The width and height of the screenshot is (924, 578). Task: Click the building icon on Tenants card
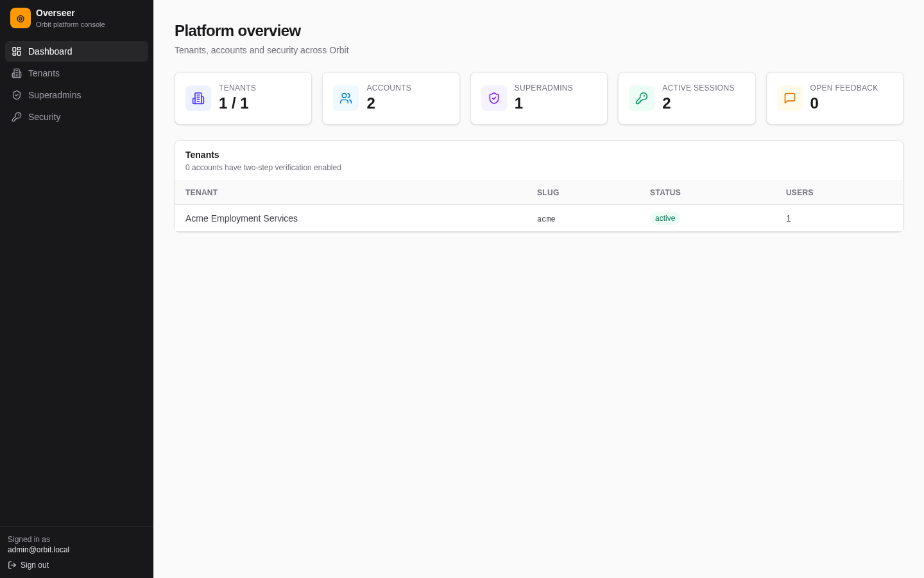[x=198, y=98]
